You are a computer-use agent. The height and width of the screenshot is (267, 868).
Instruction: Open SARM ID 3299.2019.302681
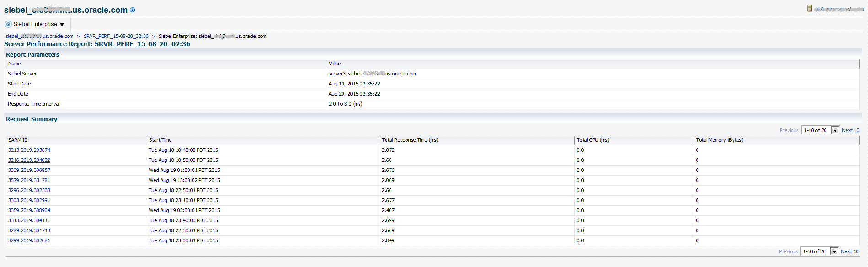[x=29, y=240]
